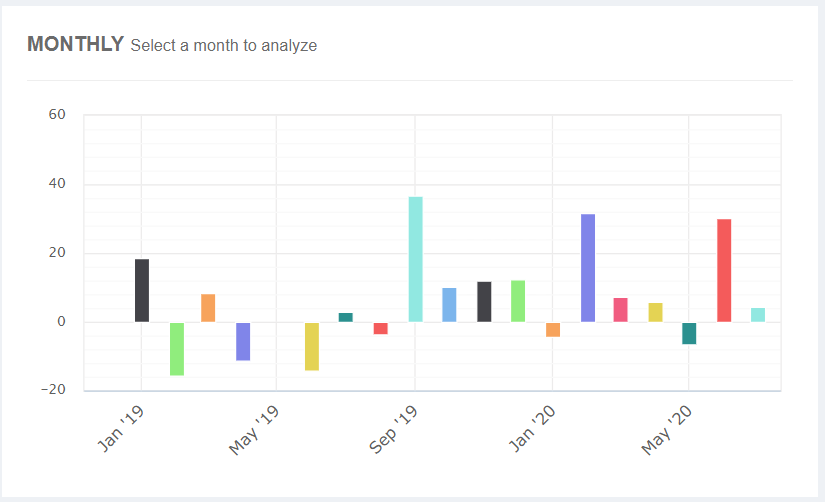
Task: Click the tall cyan Sep '19 bar
Action: [x=415, y=259]
